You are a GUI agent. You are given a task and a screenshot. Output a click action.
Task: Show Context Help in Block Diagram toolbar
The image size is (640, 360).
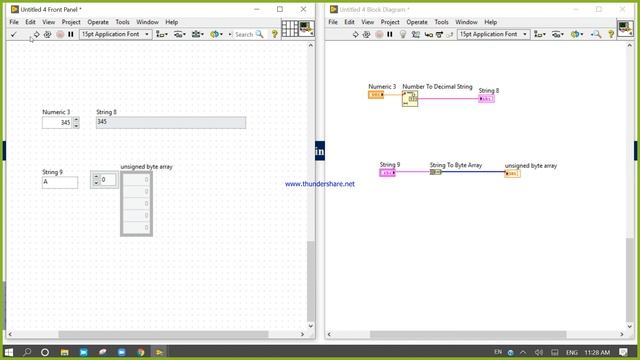pos(611,35)
